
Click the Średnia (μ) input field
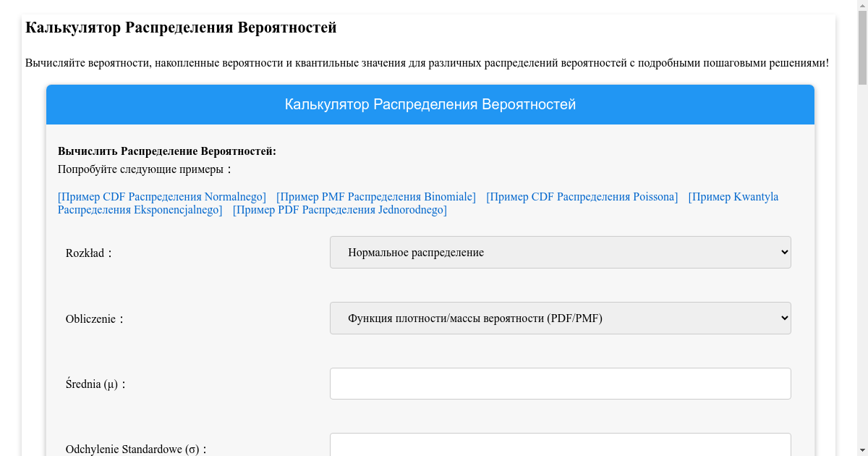(x=560, y=384)
